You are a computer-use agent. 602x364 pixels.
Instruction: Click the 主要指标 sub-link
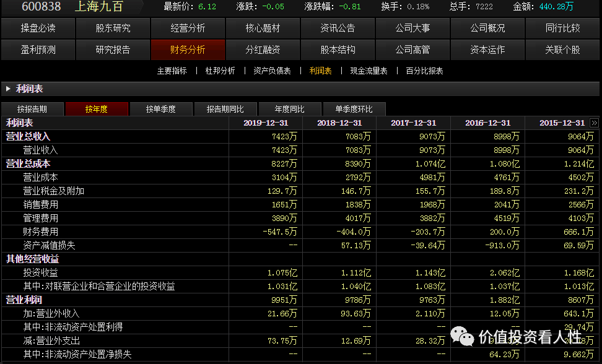pos(172,71)
